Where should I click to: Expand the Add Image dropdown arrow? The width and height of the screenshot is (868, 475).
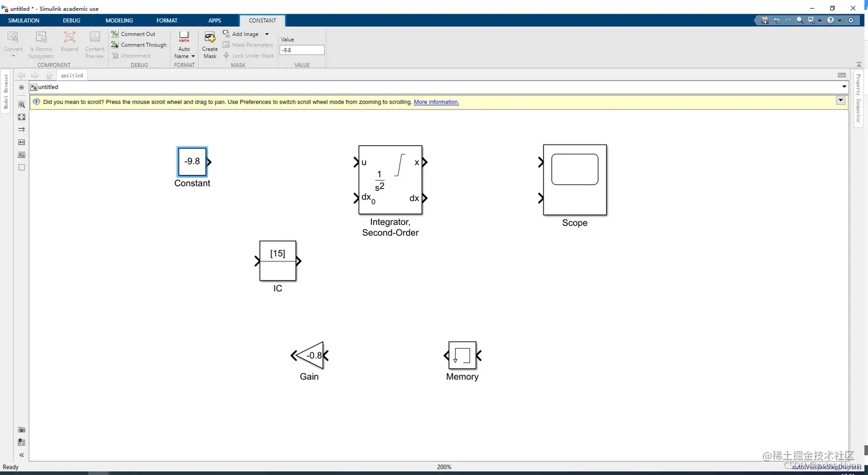pos(267,34)
